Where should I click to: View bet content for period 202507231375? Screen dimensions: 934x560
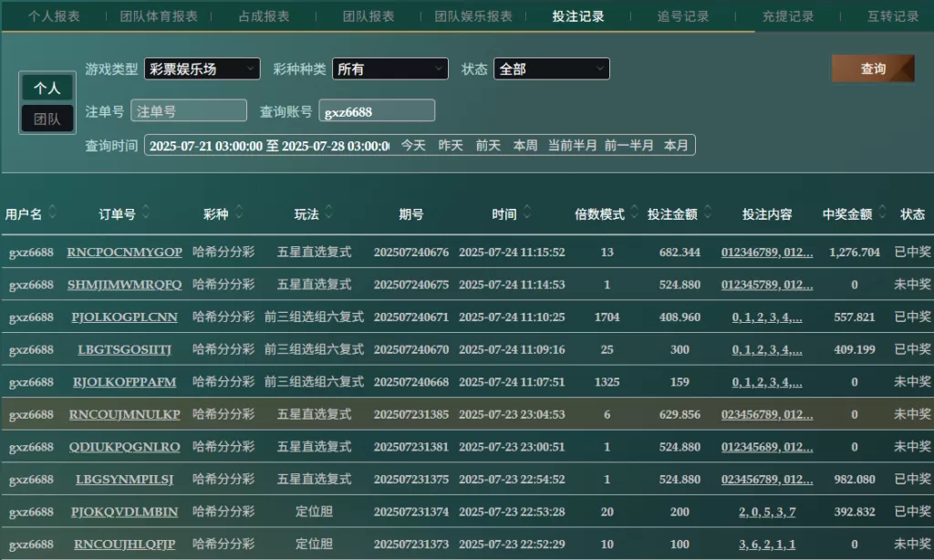pos(767,480)
